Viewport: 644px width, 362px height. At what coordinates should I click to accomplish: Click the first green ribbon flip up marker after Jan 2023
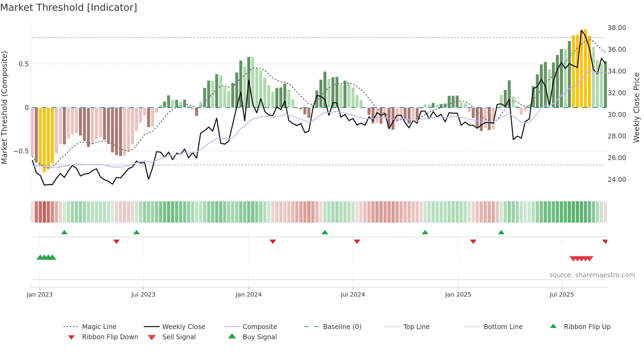64,232
